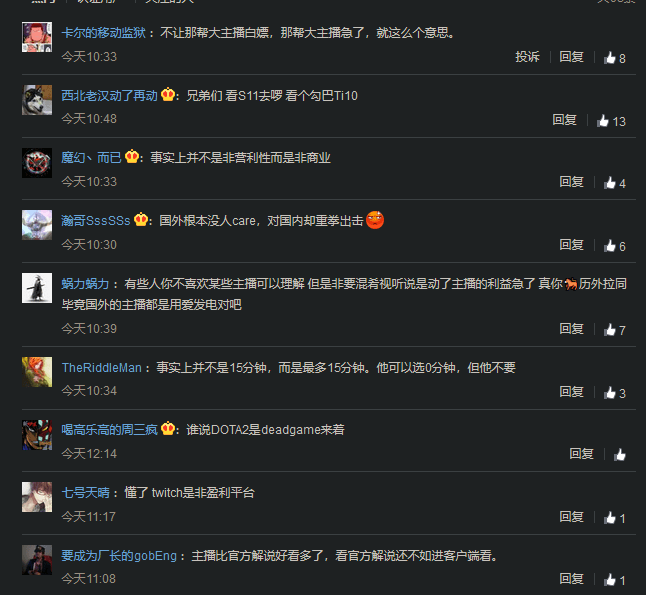Thumbs-up 要成为厂长的gobEng's comment

pyautogui.click(x=609, y=580)
